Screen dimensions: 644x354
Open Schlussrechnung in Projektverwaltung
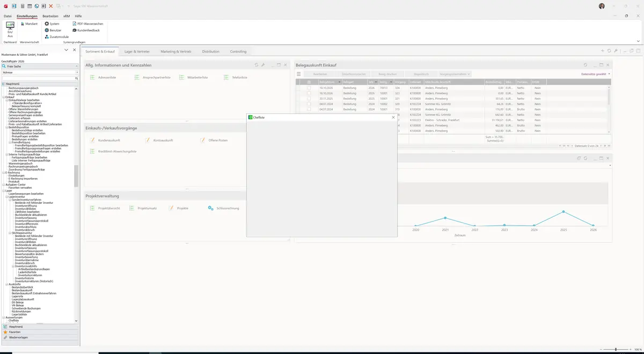pyautogui.click(x=223, y=208)
